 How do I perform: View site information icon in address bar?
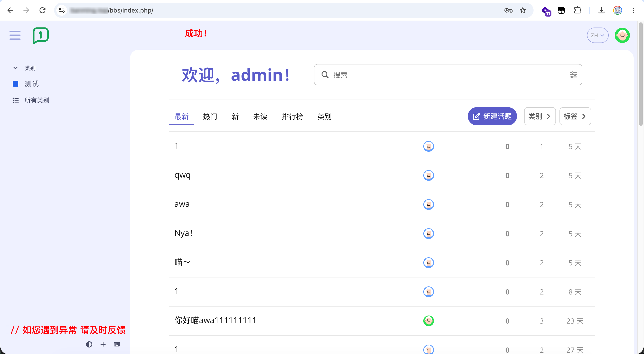pyautogui.click(x=62, y=10)
